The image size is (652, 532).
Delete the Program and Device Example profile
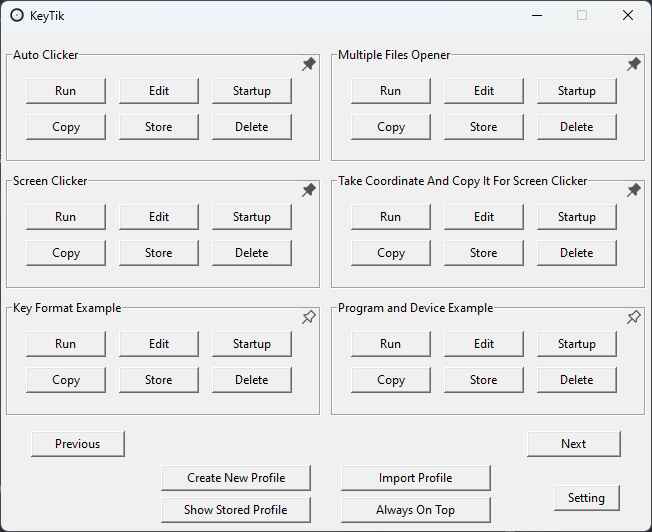(577, 380)
